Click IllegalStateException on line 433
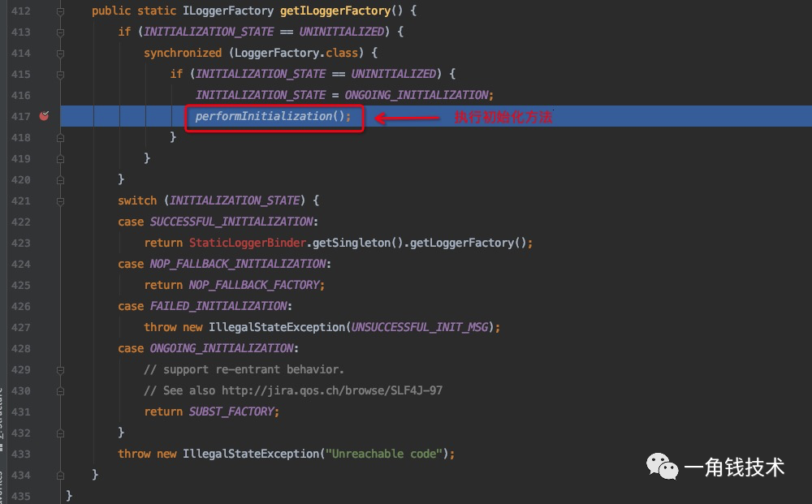 click(251, 454)
